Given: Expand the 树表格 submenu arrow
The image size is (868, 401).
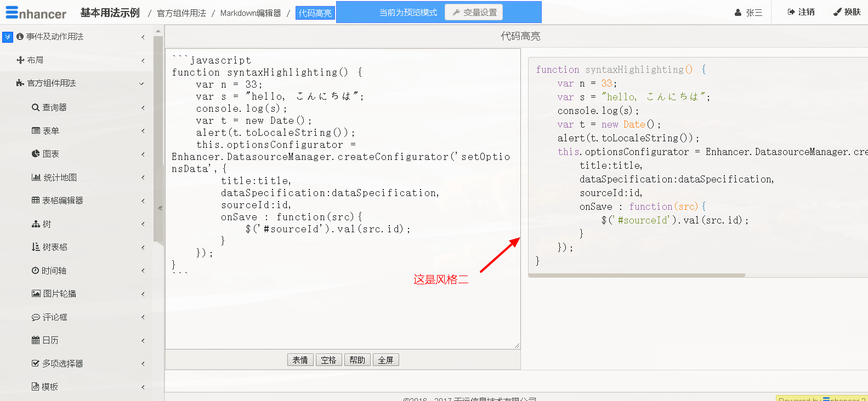Looking at the screenshot, I should point(143,248).
